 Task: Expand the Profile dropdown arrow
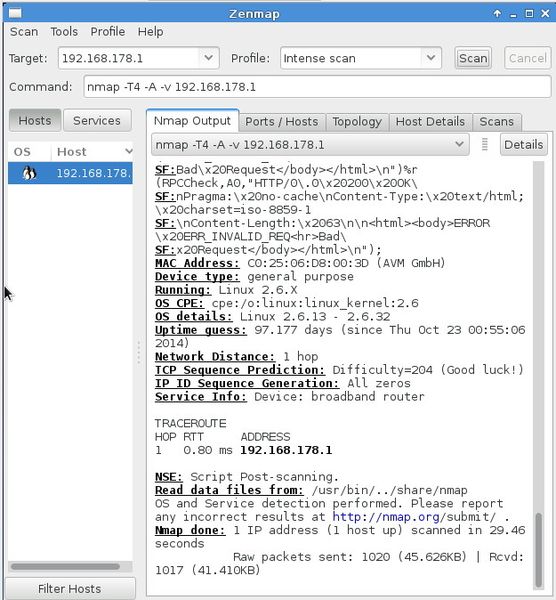click(431, 58)
